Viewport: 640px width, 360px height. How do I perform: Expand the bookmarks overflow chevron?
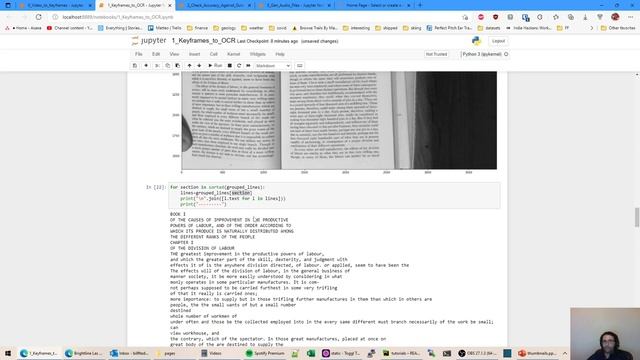coord(591,28)
